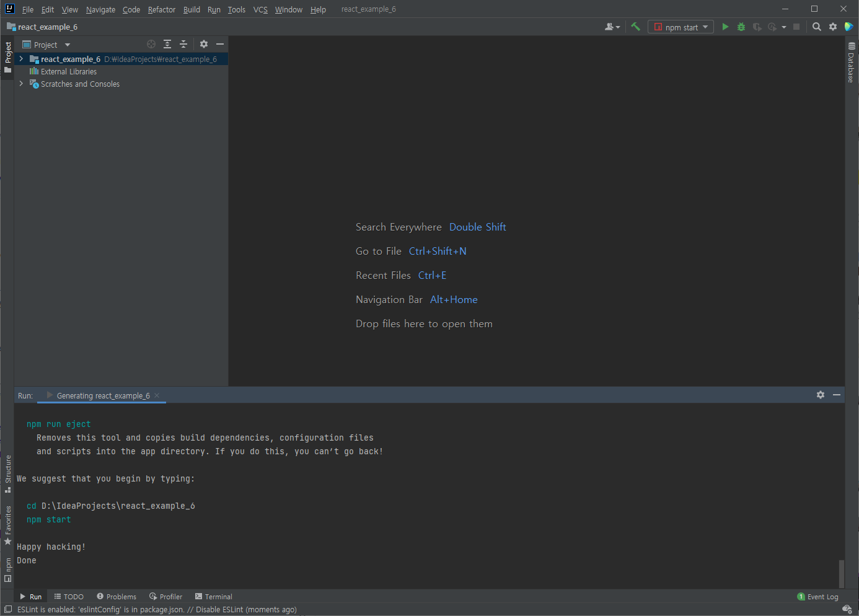The image size is (859, 616).
Task: Select the Problems tab
Action: (117, 596)
